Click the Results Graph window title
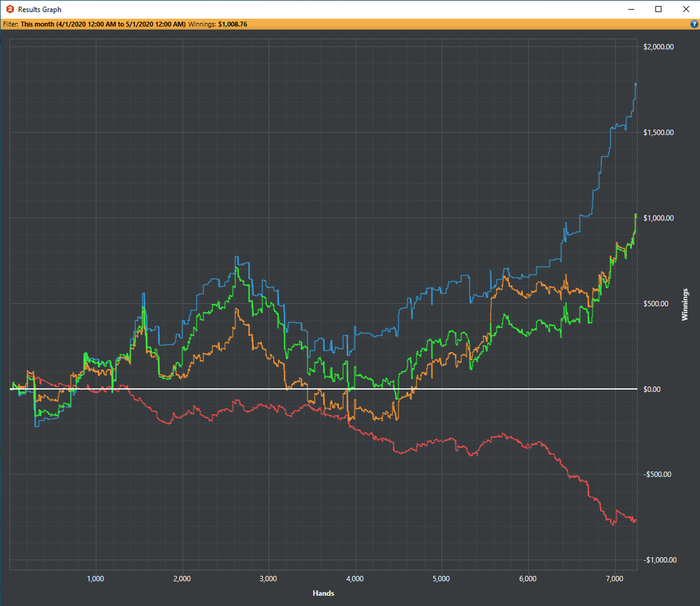Screen dimensions: 700x606 tap(39, 9)
